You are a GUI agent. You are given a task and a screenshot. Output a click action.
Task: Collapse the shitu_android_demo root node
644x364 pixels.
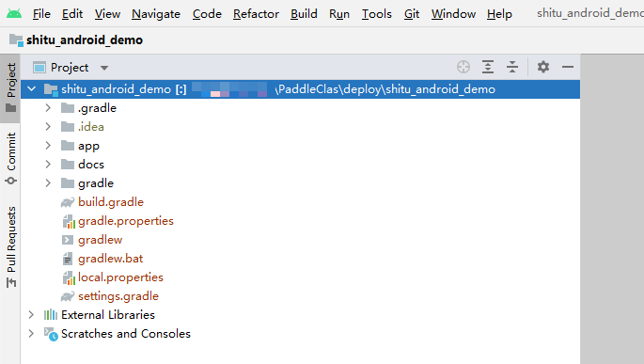(32, 88)
